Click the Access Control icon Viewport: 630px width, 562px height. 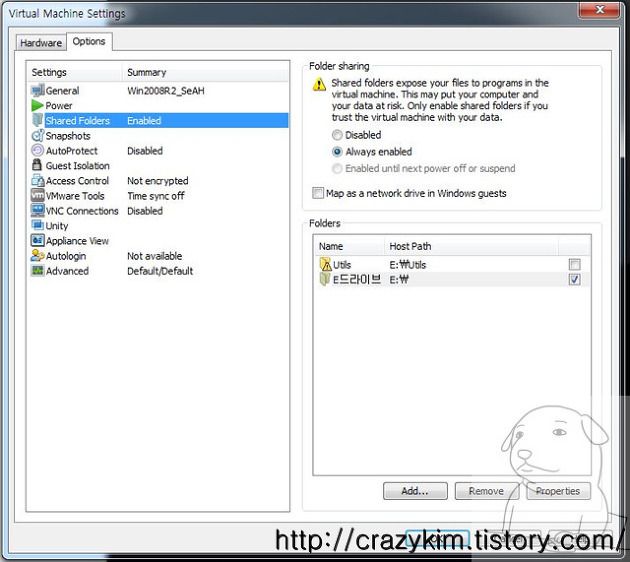coord(37,180)
